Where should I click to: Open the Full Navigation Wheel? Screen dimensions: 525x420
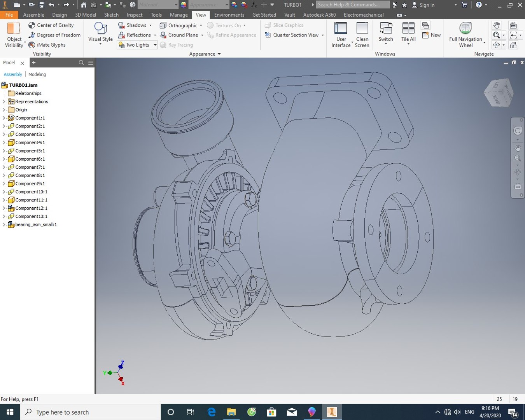pyautogui.click(x=466, y=35)
